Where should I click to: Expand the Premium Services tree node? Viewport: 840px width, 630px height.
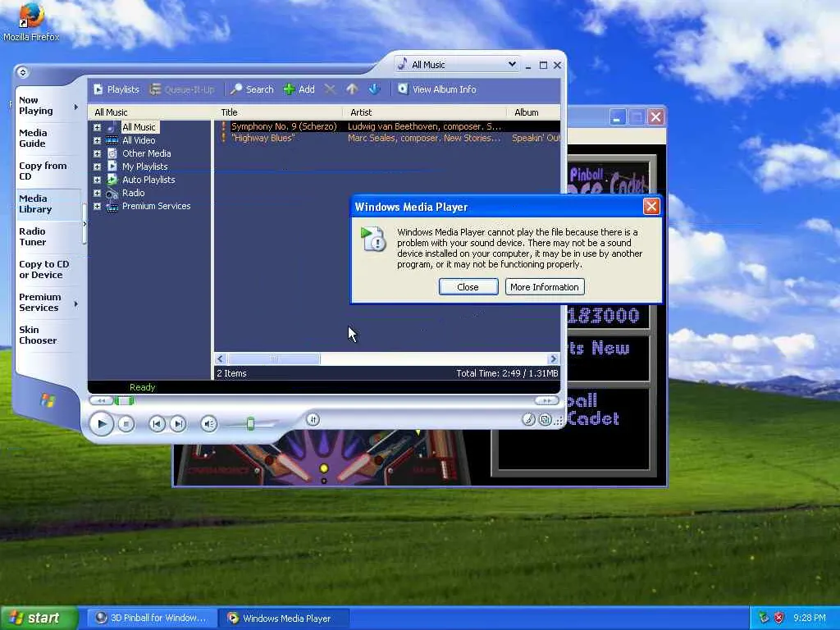pyautogui.click(x=97, y=206)
